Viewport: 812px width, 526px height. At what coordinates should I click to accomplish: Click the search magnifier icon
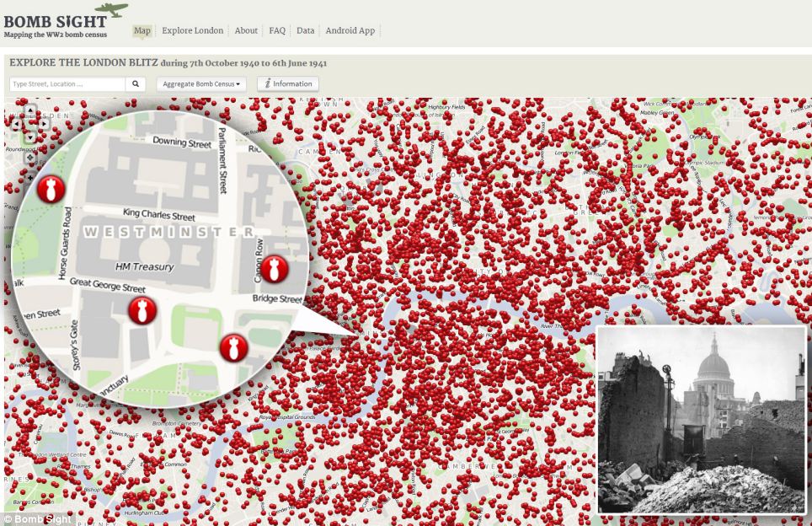136,84
